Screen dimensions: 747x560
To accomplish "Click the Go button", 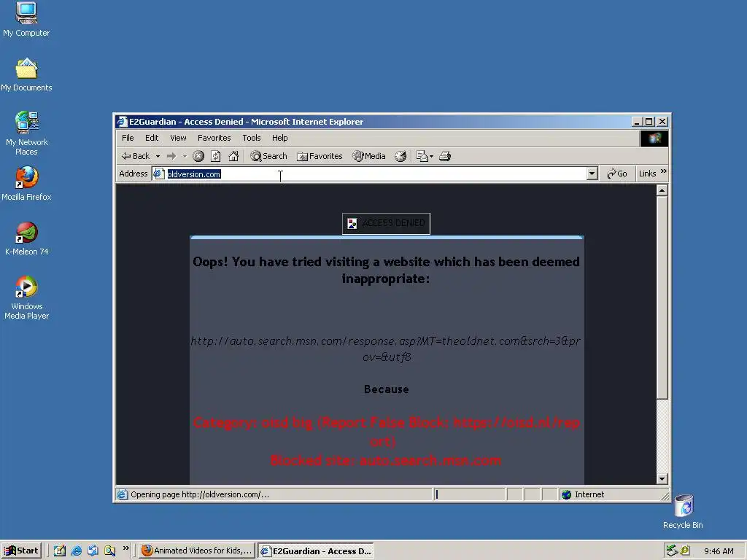I will [x=617, y=174].
